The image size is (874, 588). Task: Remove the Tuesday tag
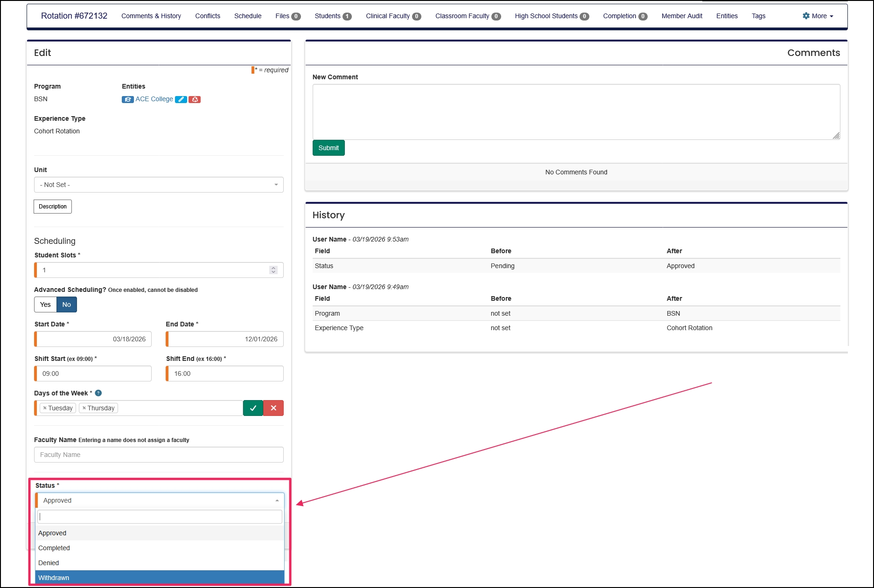pyautogui.click(x=45, y=408)
